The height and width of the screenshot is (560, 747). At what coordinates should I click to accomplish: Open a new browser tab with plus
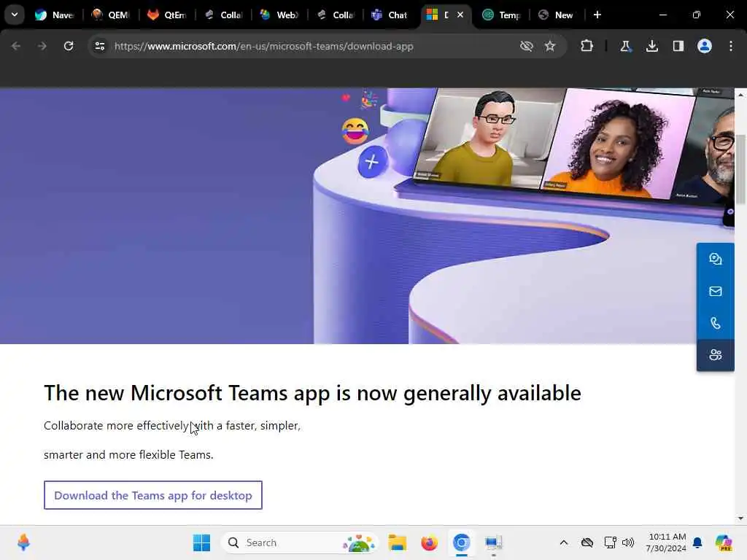coord(597,15)
